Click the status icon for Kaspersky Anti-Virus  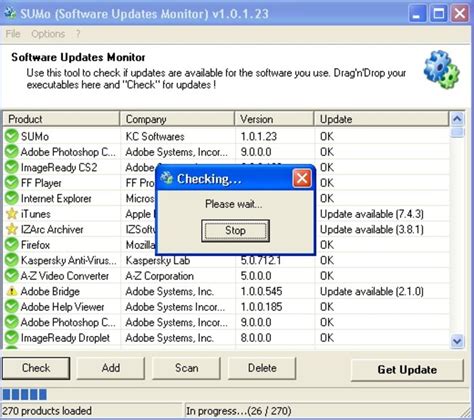[x=12, y=260]
